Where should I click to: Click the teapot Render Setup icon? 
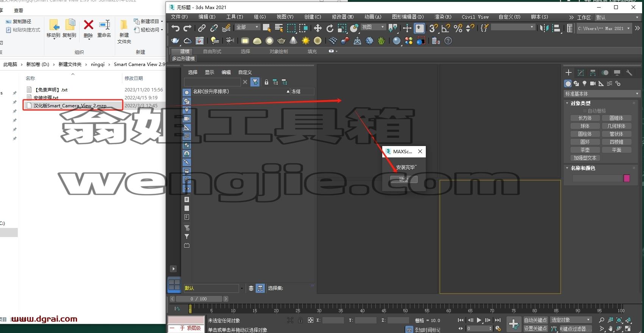175,41
